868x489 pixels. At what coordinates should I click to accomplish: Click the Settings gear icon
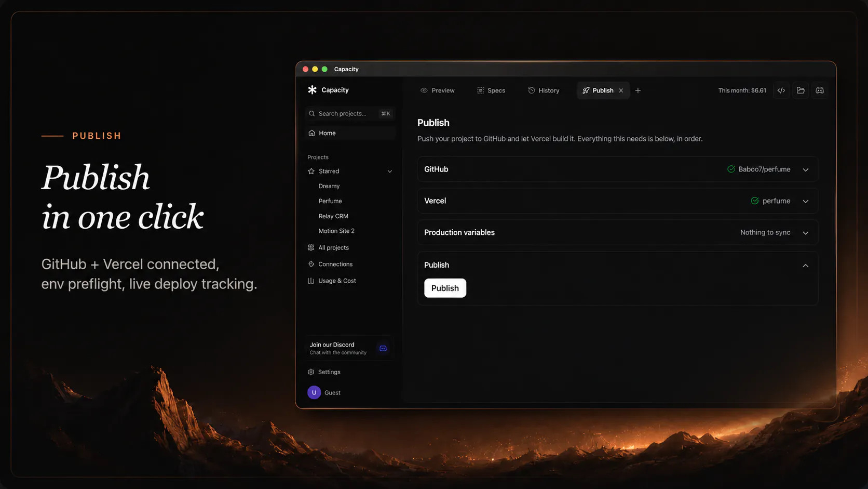311,372
